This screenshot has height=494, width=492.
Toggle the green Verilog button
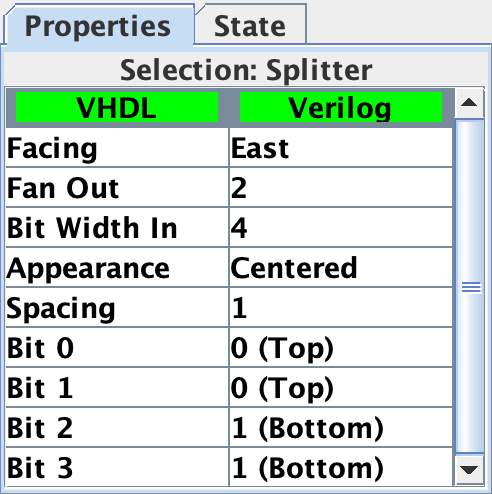341,108
